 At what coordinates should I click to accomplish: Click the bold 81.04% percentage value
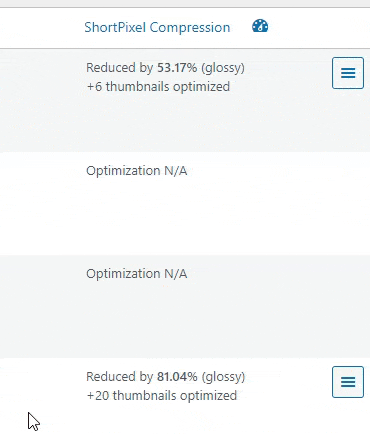(x=177, y=377)
